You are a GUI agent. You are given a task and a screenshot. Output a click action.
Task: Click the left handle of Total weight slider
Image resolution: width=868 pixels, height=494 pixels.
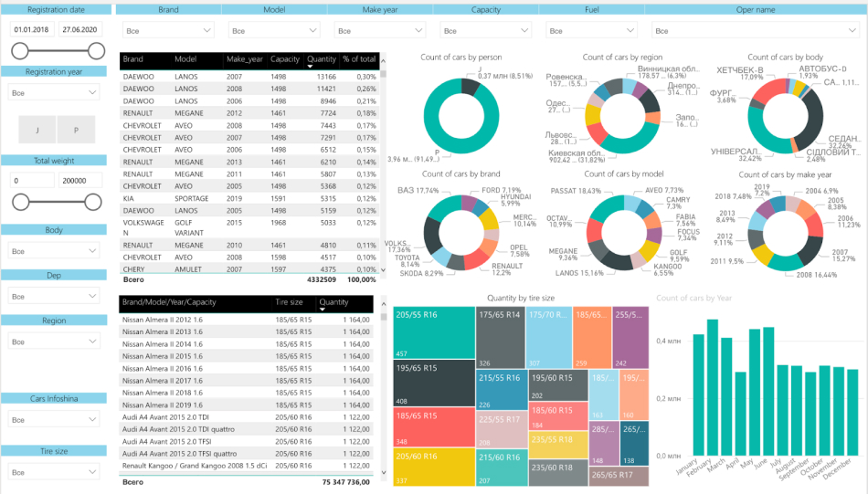20,202
